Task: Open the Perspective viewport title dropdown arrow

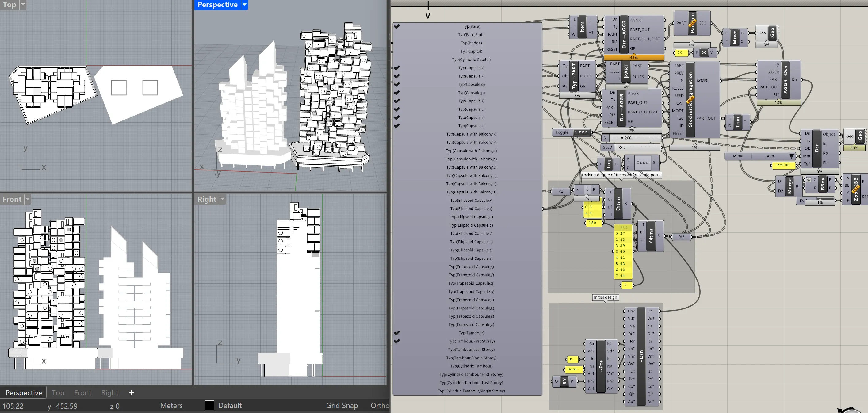Action: coord(245,5)
